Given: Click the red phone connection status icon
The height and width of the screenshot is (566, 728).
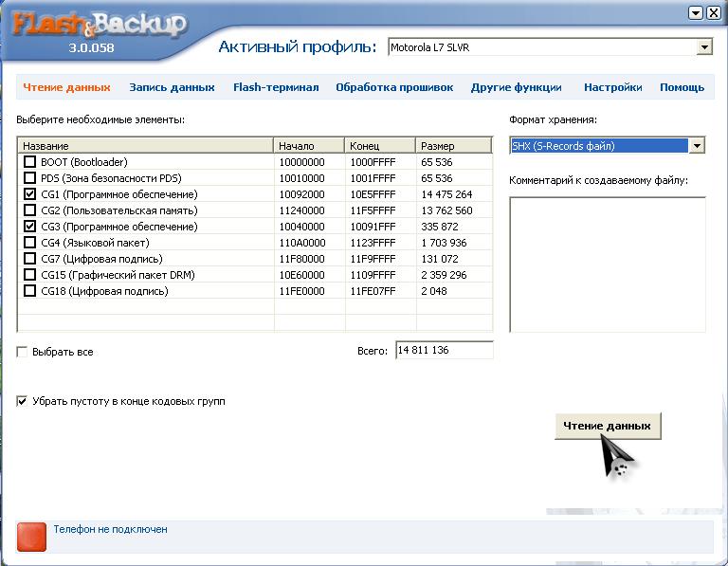Looking at the screenshot, I should coord(31,537).
